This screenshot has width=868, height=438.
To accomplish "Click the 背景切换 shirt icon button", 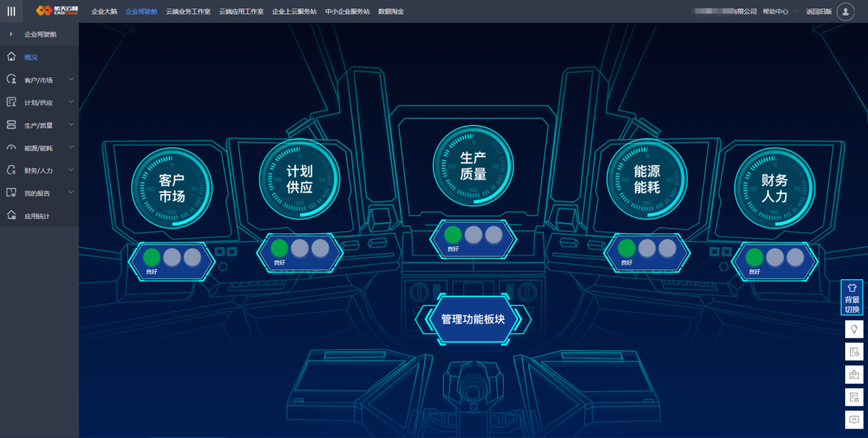I will click(852, 297).
